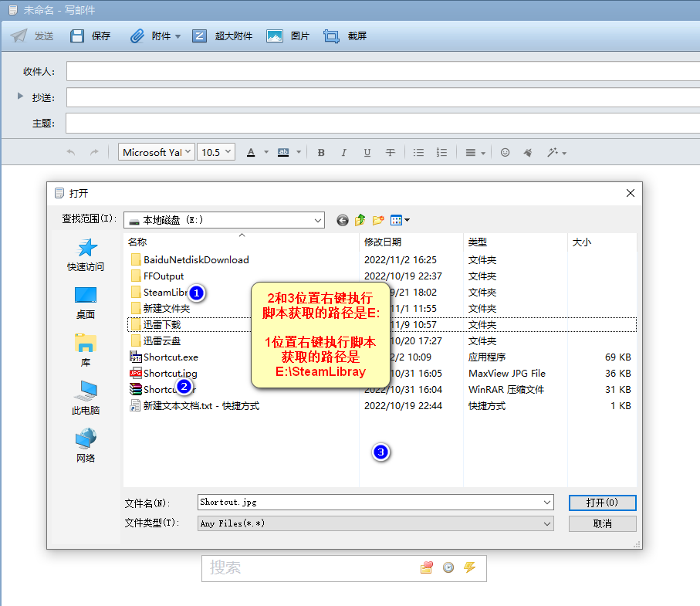Create a new folder in dialog

click(378, 220)
